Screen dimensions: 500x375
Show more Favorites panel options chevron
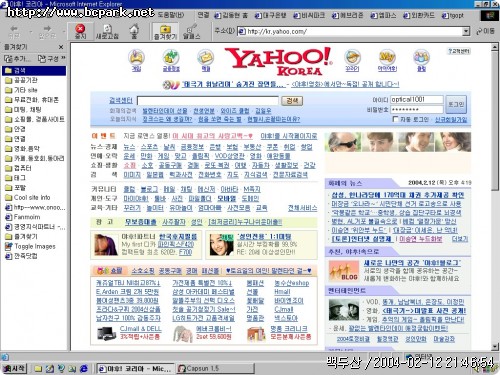click(x=63, y=58)
